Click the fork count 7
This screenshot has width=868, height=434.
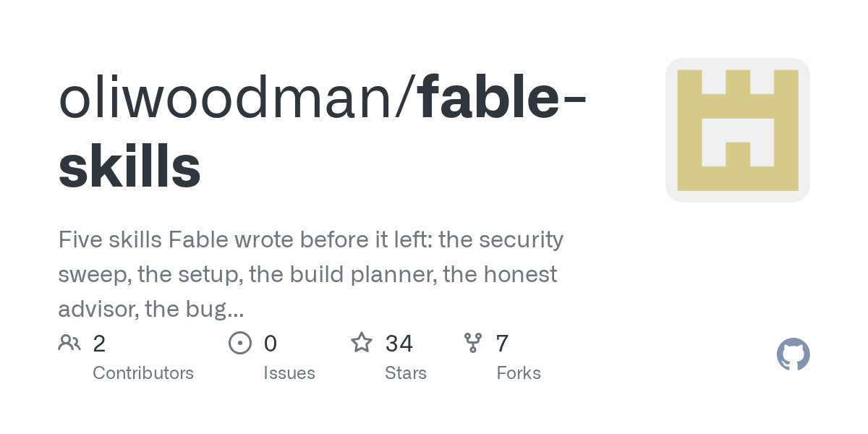coord(502,343)
